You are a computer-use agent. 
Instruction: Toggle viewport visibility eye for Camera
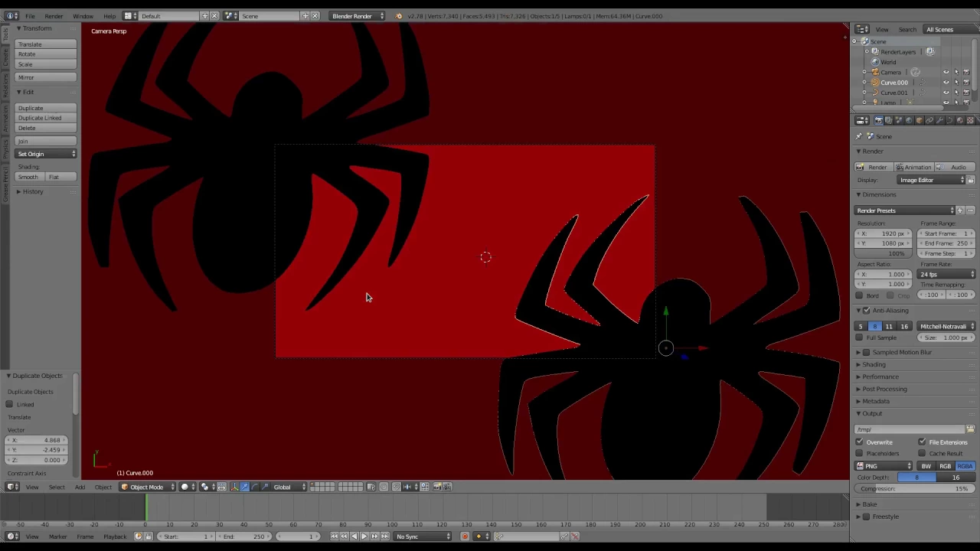(x=946, y=72)
